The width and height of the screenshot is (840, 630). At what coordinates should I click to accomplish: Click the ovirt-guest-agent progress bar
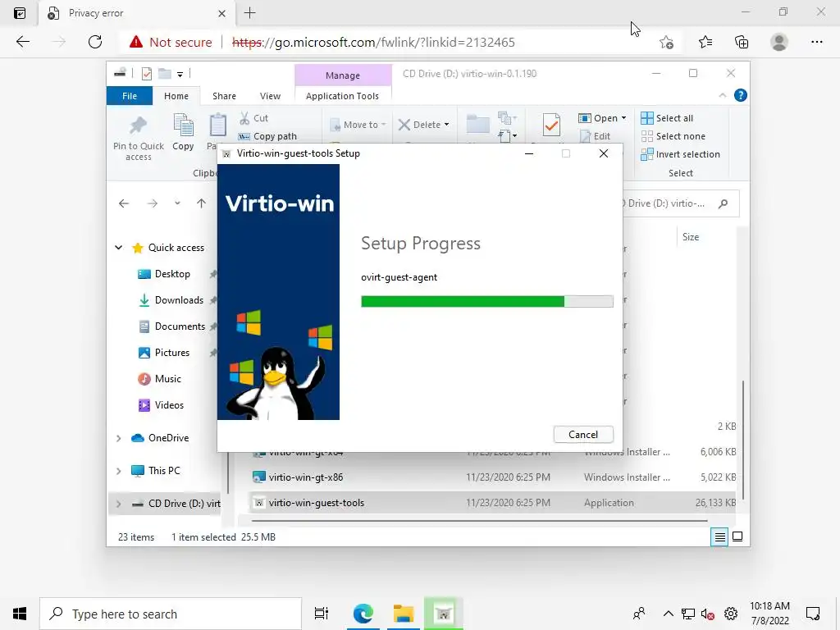point(487,301)
